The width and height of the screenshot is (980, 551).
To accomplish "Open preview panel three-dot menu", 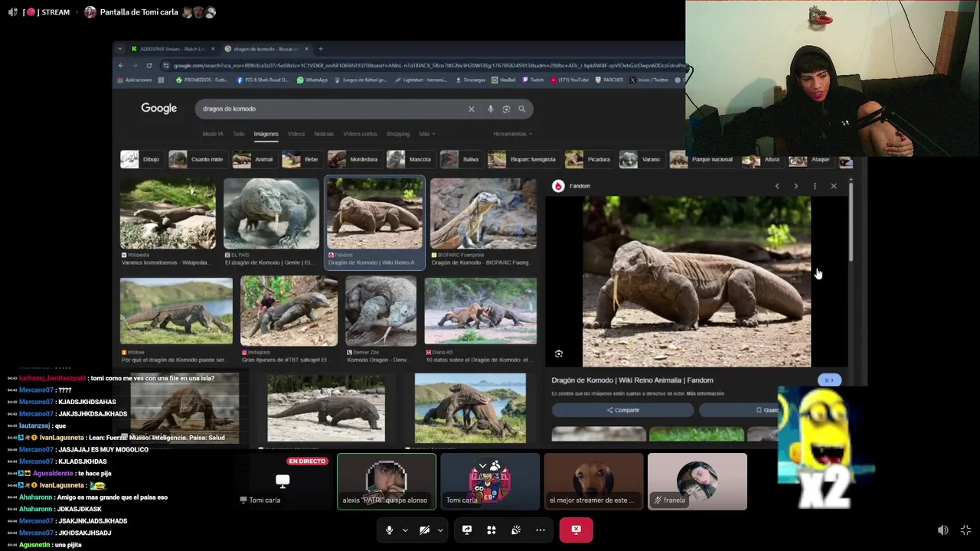I will (x=815, y=186).
